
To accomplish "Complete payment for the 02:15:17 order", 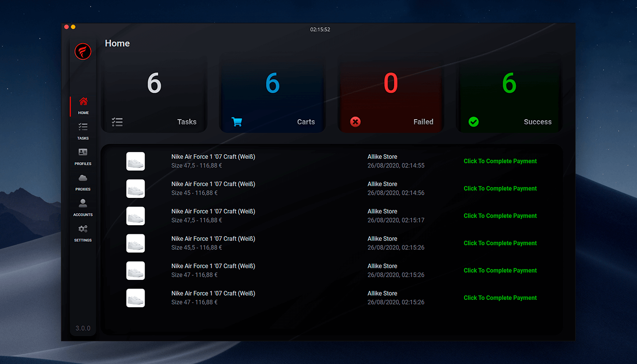I will [500, 216].
